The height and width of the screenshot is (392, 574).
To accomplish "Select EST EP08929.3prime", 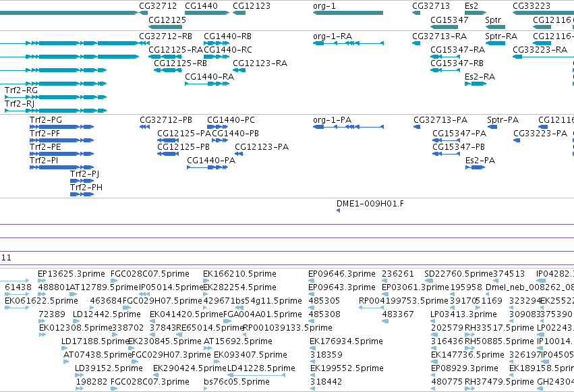I will point(465,368).
